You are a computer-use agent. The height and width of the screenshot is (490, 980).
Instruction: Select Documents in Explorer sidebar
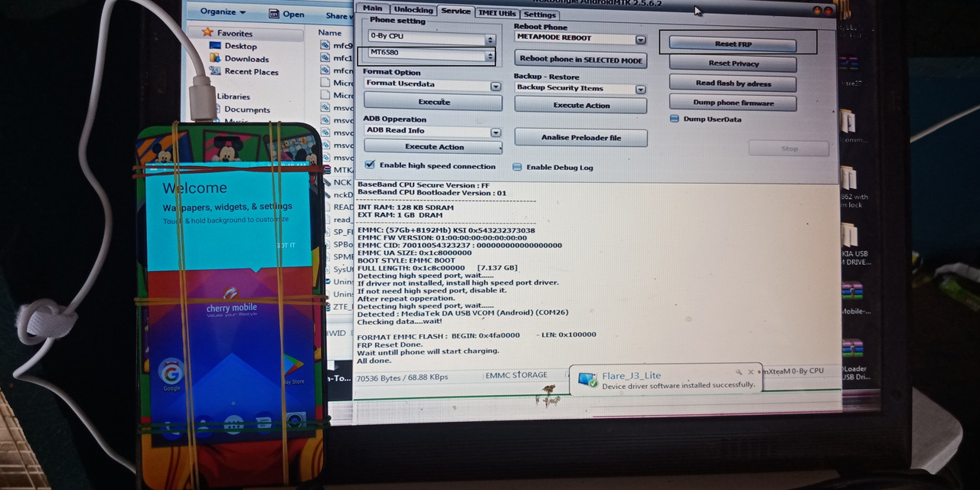247,109
